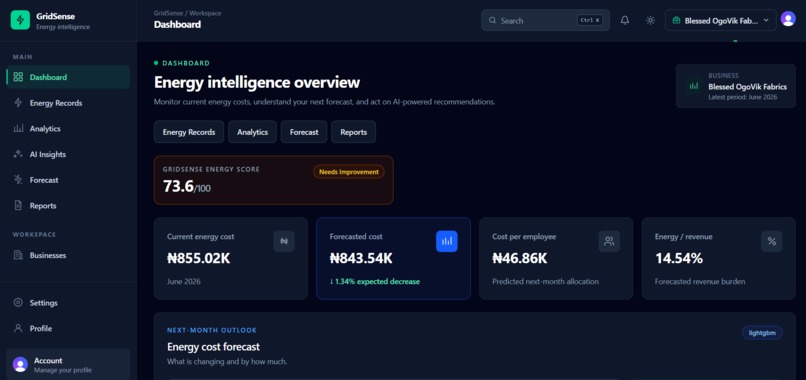The image size is (806, 380).
Task: Open Businesses under Workspace
Action: click(x=68, y=255)
